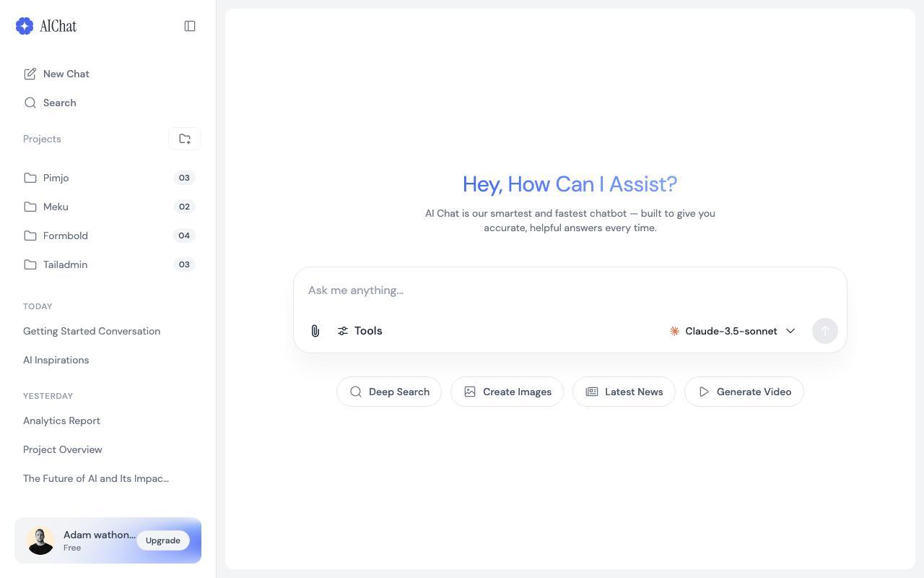Viewport: 924px width, 578px height.
Task: Open the Analytics Report chat
Action: point(61,420)
